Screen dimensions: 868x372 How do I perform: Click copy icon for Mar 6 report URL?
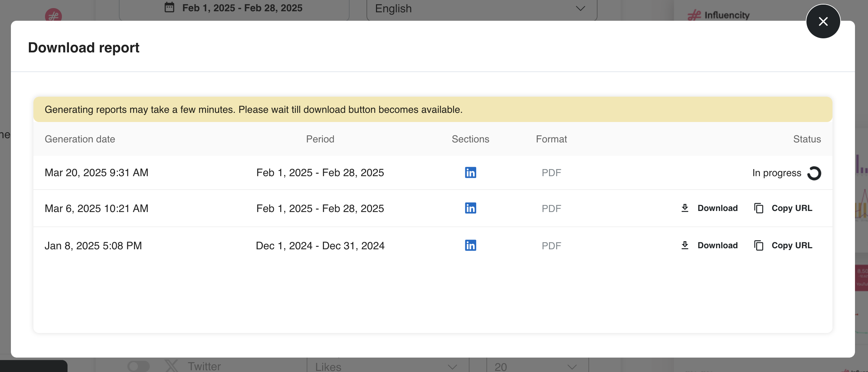coord(759,208)
